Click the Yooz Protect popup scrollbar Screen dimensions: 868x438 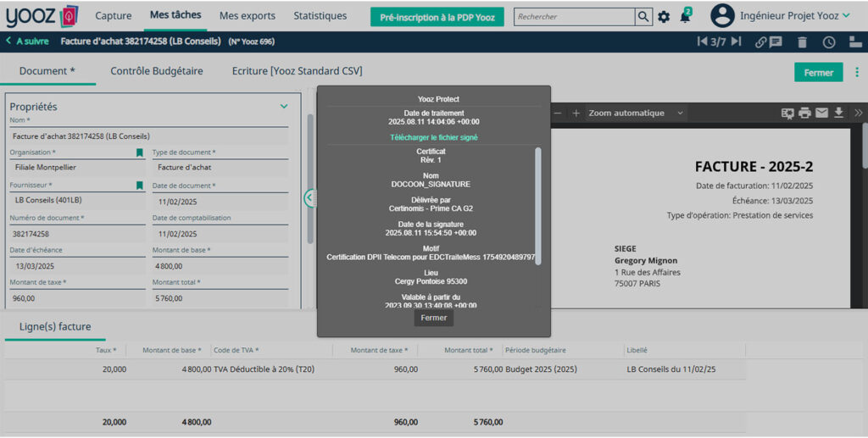[x=538, y=206]
